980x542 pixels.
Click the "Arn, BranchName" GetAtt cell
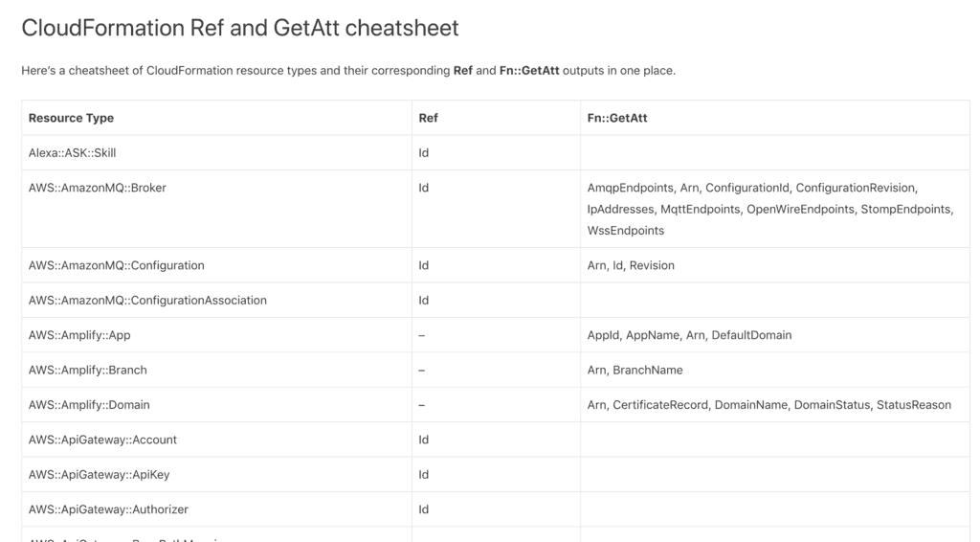point(635,370)
